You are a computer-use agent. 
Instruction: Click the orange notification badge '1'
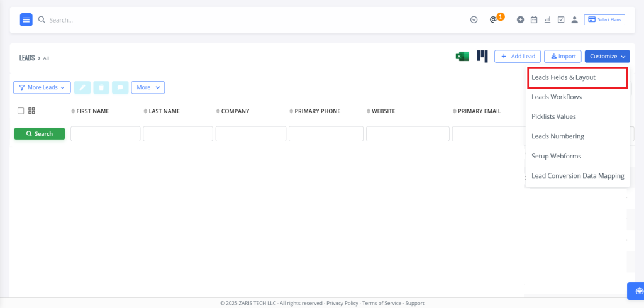(500, 17)
